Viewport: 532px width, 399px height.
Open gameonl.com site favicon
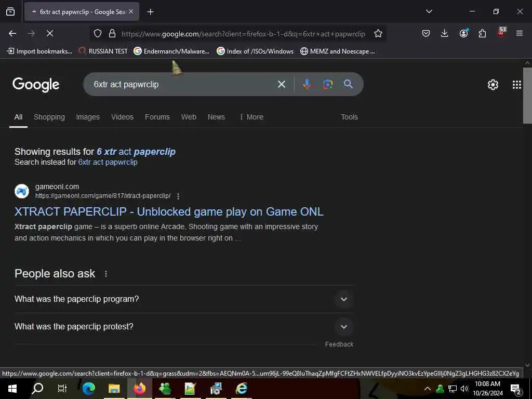click(22, 191)
